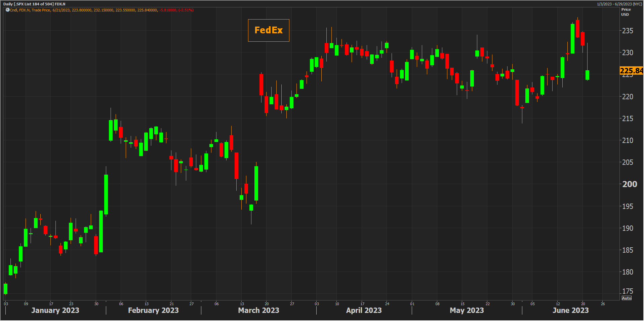Click the orange 225.84 last price tag
Image resolution: width=644 pixels, height=321 pixels.
[631, 71]
